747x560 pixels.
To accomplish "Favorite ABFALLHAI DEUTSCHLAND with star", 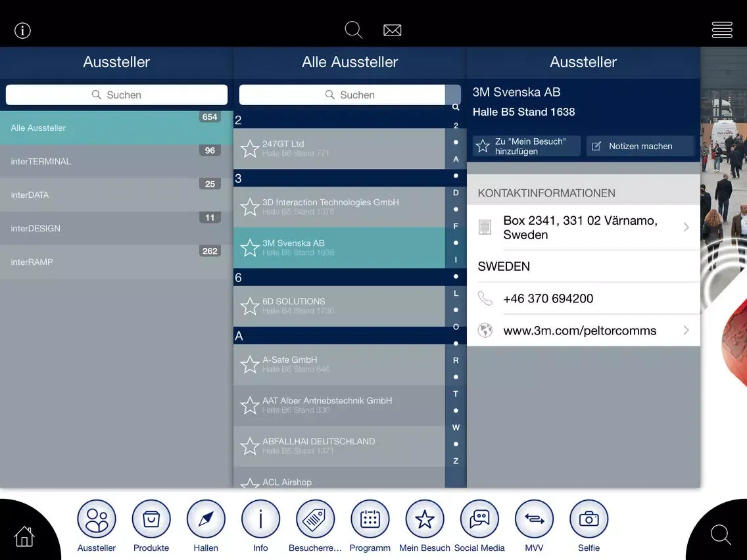I will point(250,446).
